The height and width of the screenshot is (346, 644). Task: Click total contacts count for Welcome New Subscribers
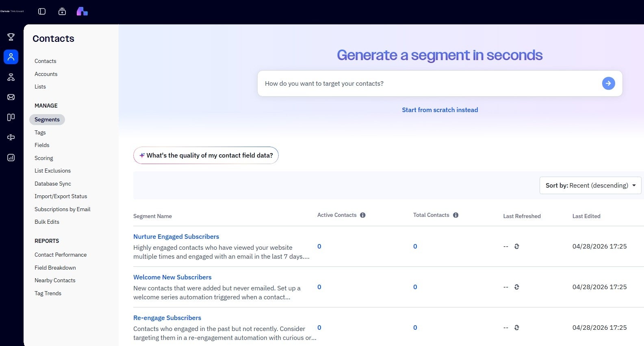point(415,287)
